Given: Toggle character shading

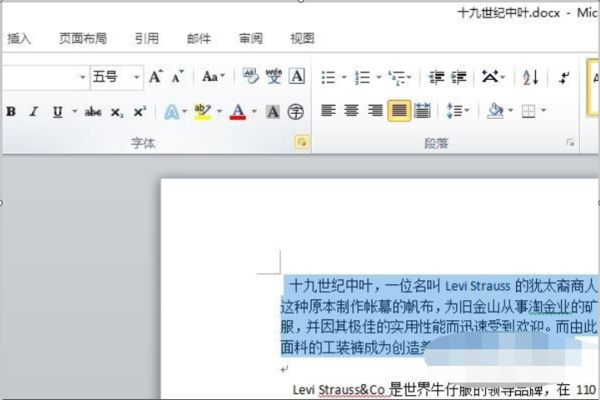Looking at the screenshot, I should tap(273, 112).
